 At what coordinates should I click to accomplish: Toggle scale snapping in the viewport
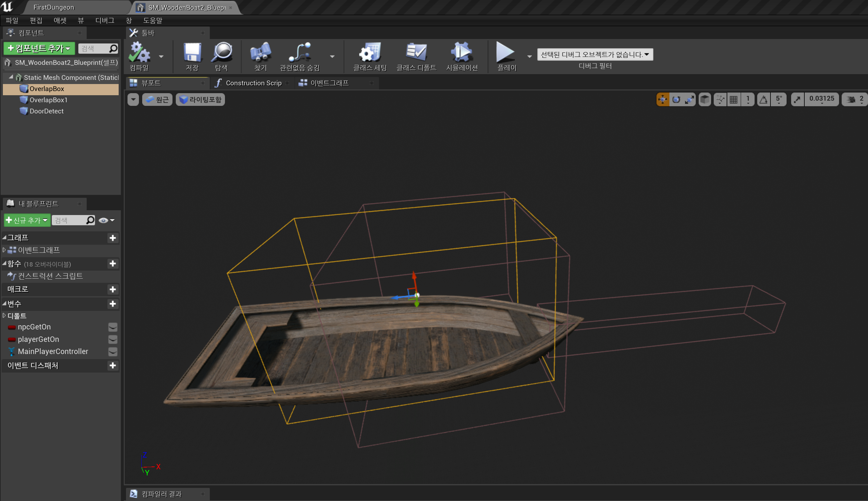pos(797,100)
